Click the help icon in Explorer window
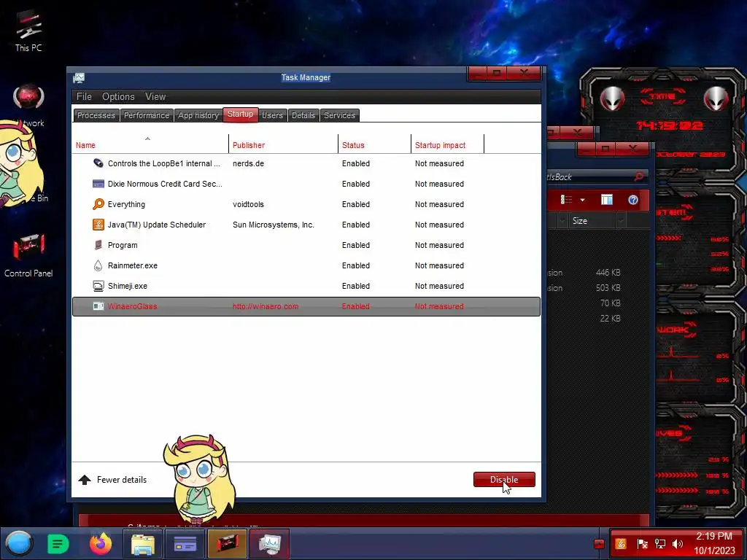Viewport: 747px width, 560px height. [632, 200]
